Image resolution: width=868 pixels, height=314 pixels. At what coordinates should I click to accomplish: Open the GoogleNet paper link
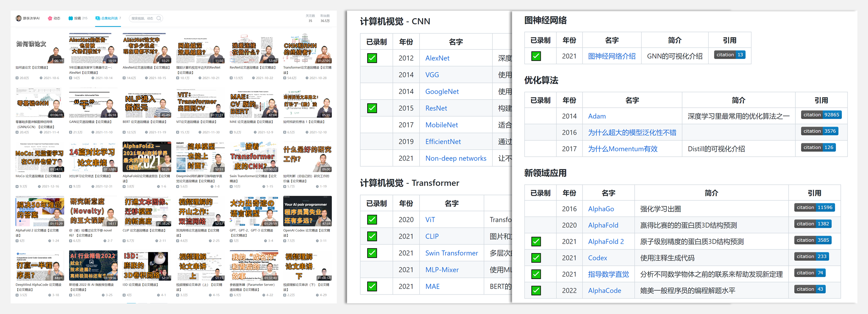coord(442,91)
